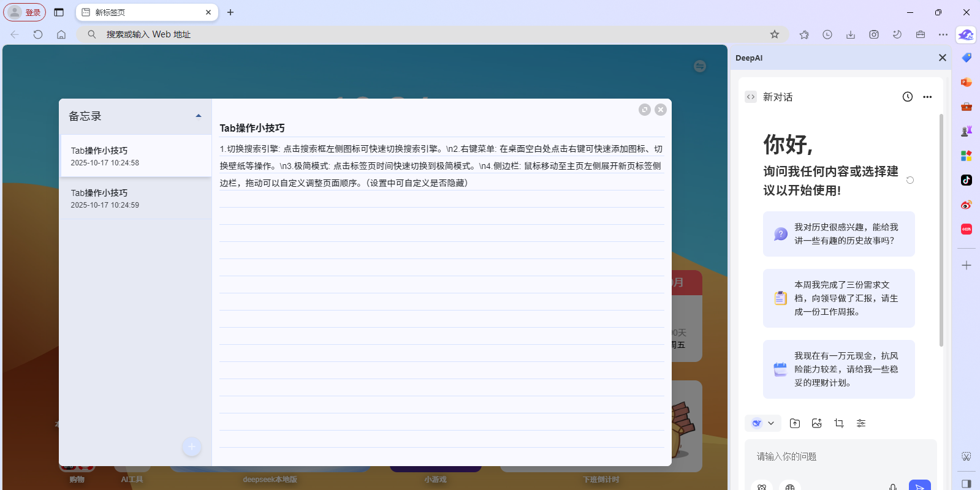This screenshot has width=980, height=490.
Task: Select the first Tab操作小技巧 note at 10:24:58
Action: pos(135,156)
